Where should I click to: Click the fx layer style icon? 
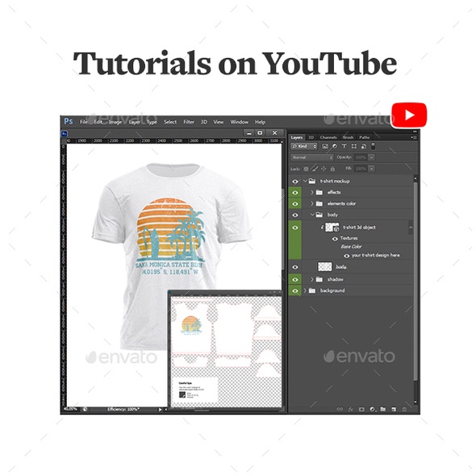pos(351,409)
